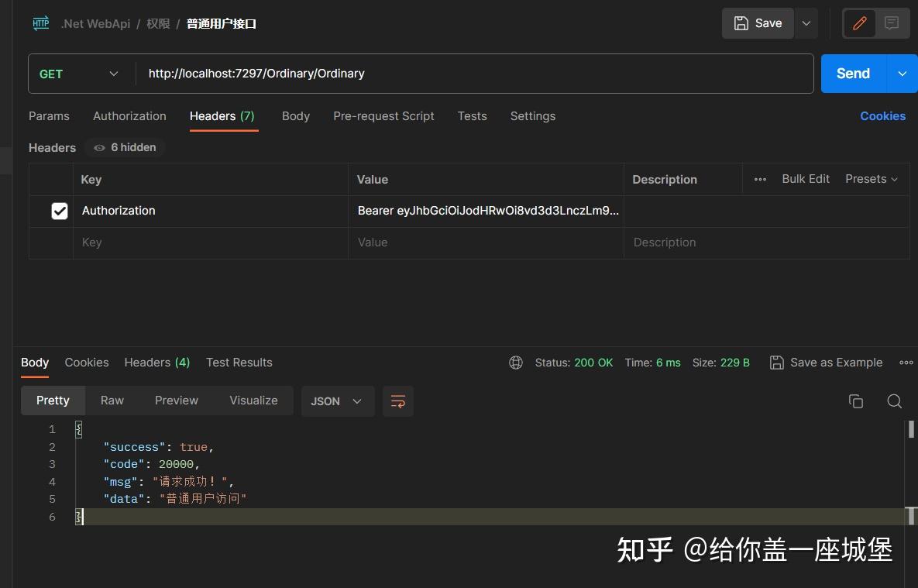Open the Test Results tab
This screenshot has width=918, height=588.
click(239, 363)
